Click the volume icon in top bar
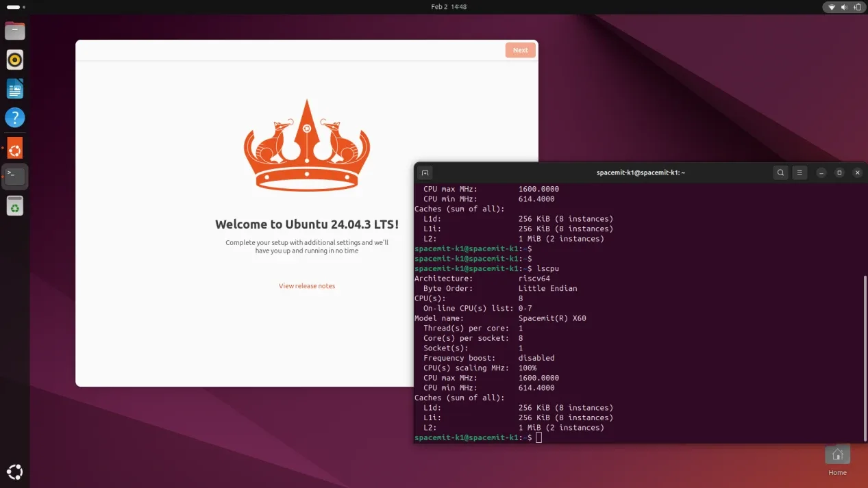This screenshot has height=488, width=868. 845,7
